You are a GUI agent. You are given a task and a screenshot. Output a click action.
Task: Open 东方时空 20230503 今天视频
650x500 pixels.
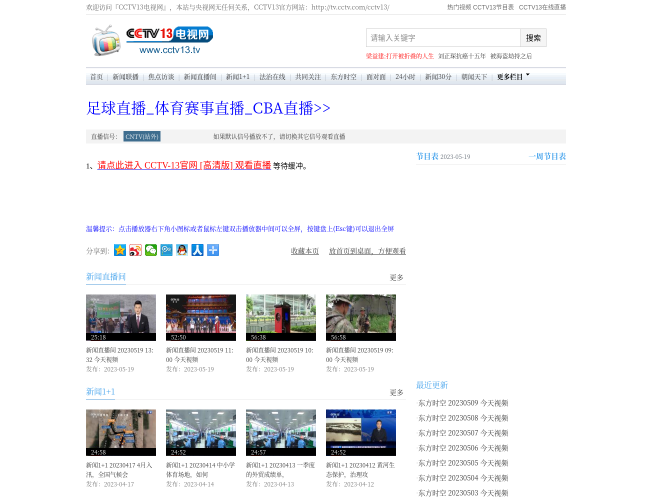[x=463, y=493]
